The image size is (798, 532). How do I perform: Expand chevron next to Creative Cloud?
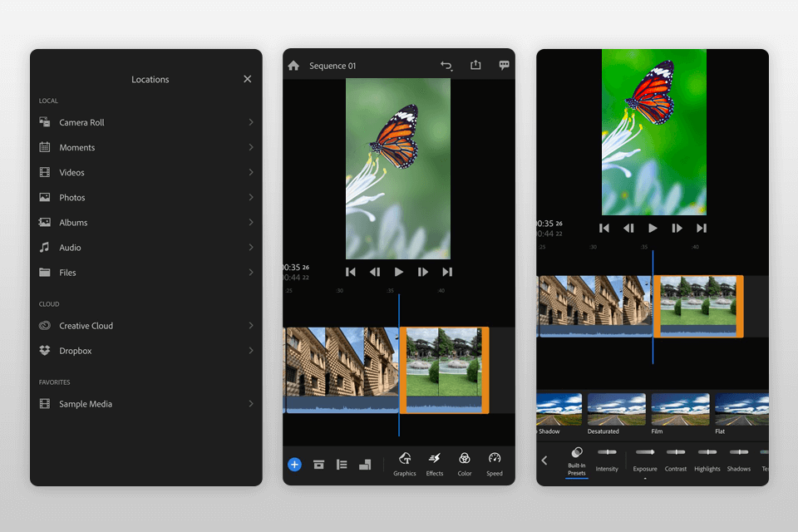[x=251, y=325]
